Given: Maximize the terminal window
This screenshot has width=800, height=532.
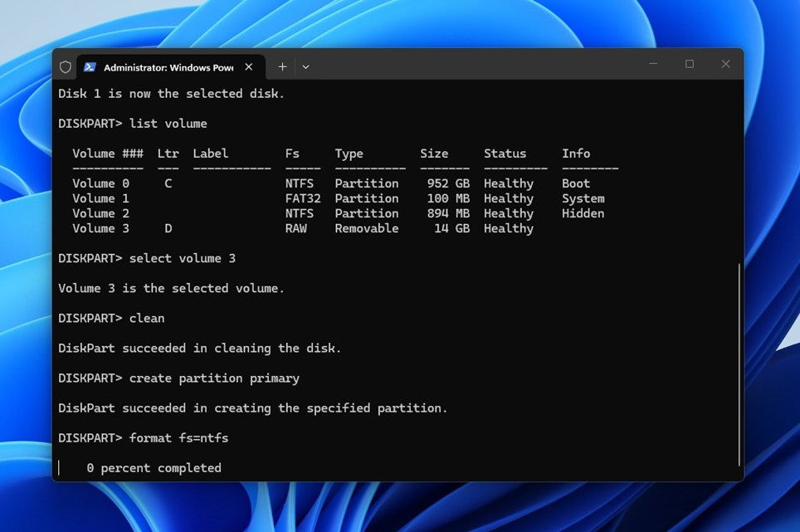Looking at the screenshot, I should [x=690, y=64].
